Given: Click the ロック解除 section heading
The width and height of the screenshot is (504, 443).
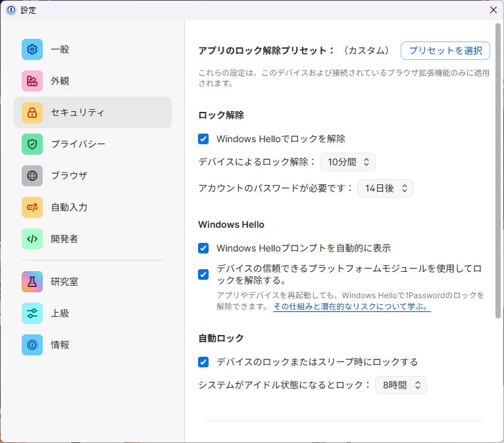Looking at the screenshot, I should click(221, 115).
